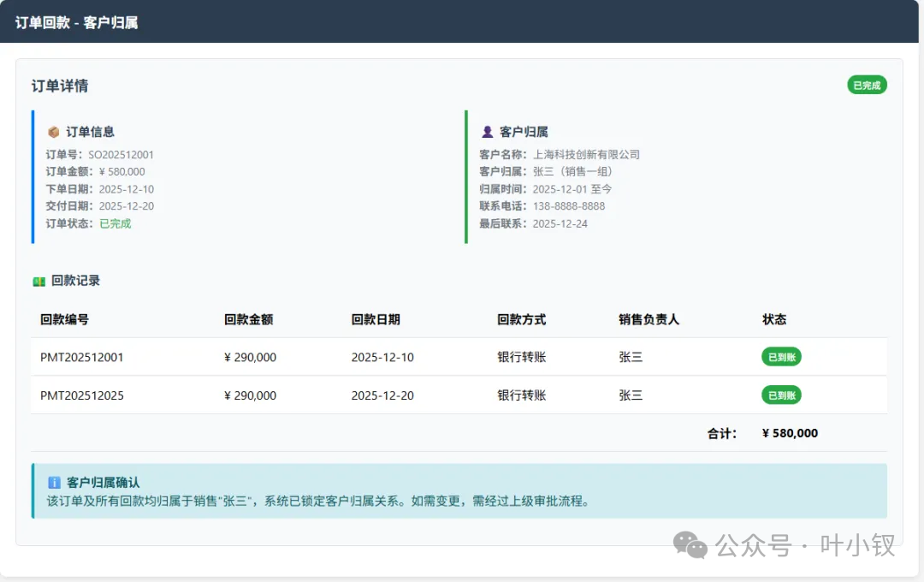This screenshot has width=924, height=582.
Task: Click the order number SO202512001
Action: (x=121, y=155)
